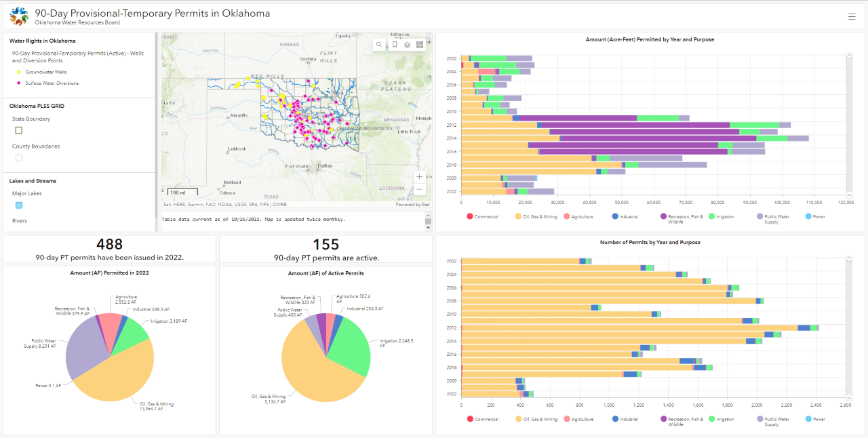The width and height of the screenshot is (868, 438).
Task: Zoom in on the map
Action: pyautogui.click(x=420, y=177)
